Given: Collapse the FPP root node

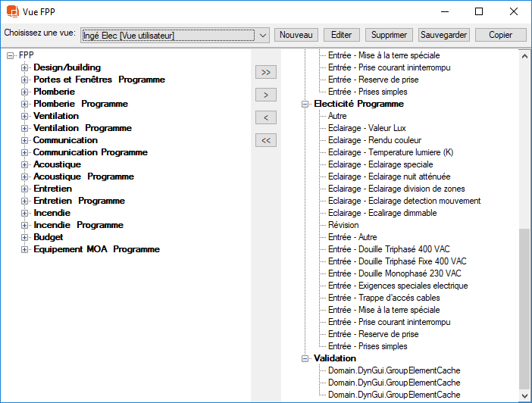Looking at the screenshot, I should 11,55.
